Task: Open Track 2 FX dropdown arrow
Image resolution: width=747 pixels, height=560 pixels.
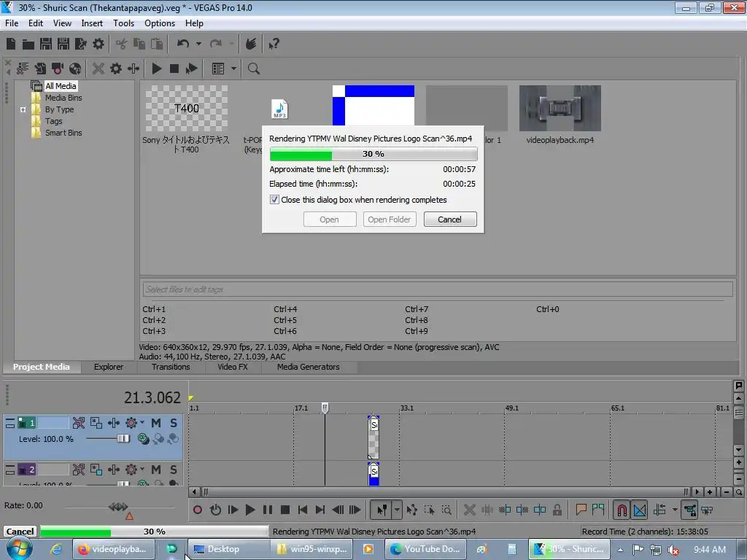Action: click(142, 470)
